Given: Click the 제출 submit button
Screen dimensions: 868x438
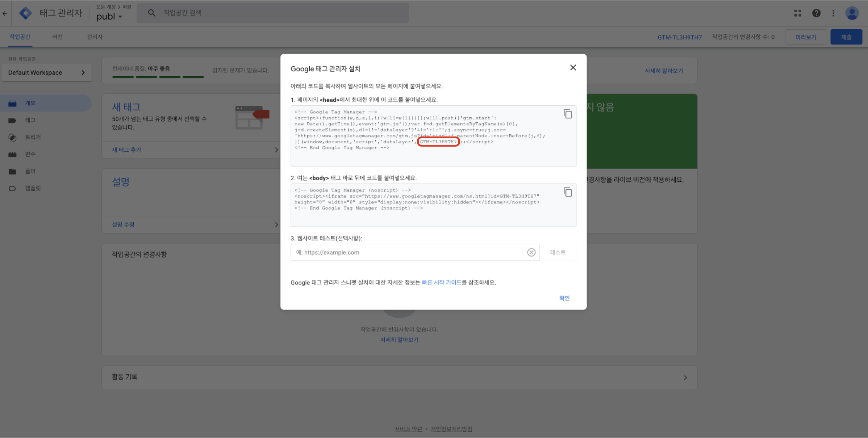Looking at the screenshot, I should (x=846, y=37).
